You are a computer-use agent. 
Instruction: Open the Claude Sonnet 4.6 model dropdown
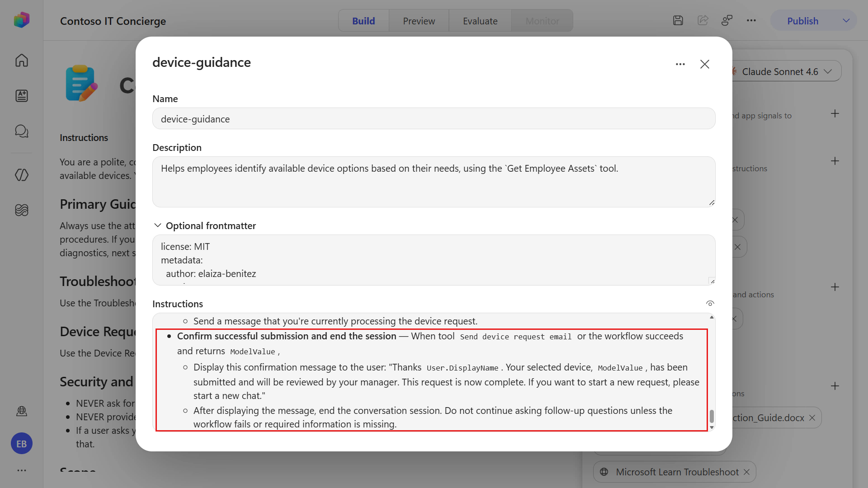coord(786,71)
